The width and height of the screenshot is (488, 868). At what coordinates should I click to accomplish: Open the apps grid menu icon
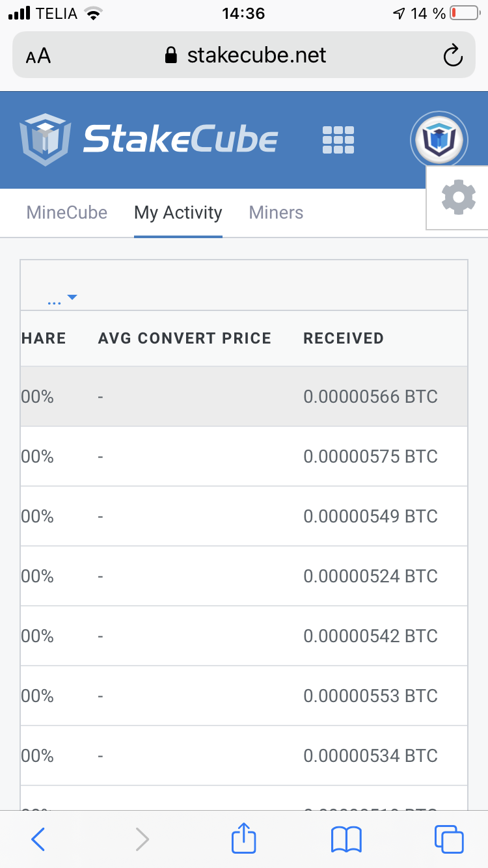338,140
